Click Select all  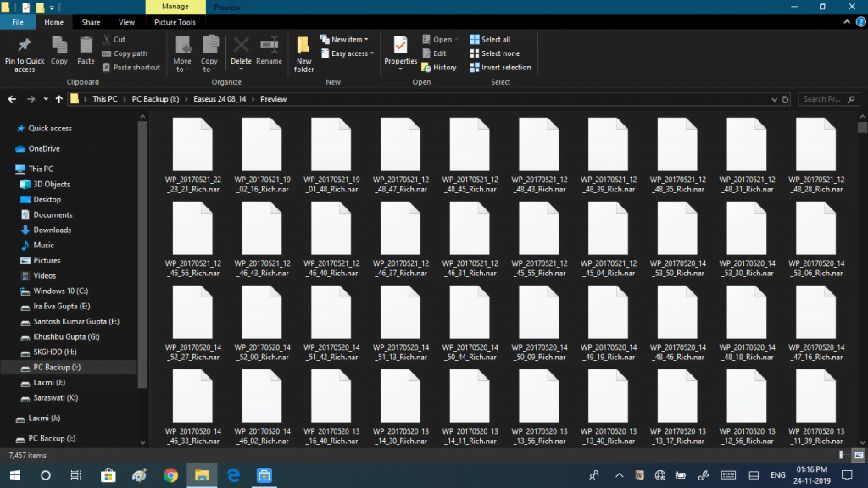(x=491, y=39)
